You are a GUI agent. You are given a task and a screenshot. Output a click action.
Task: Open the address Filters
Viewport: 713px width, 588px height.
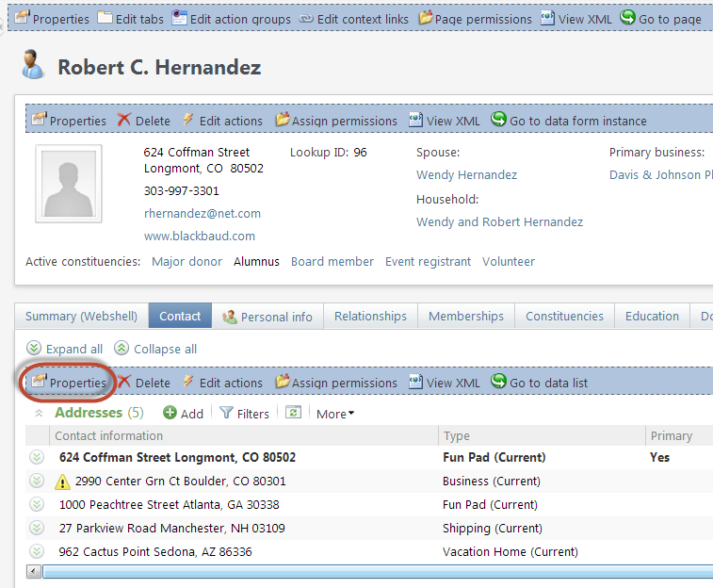point(244,414)
